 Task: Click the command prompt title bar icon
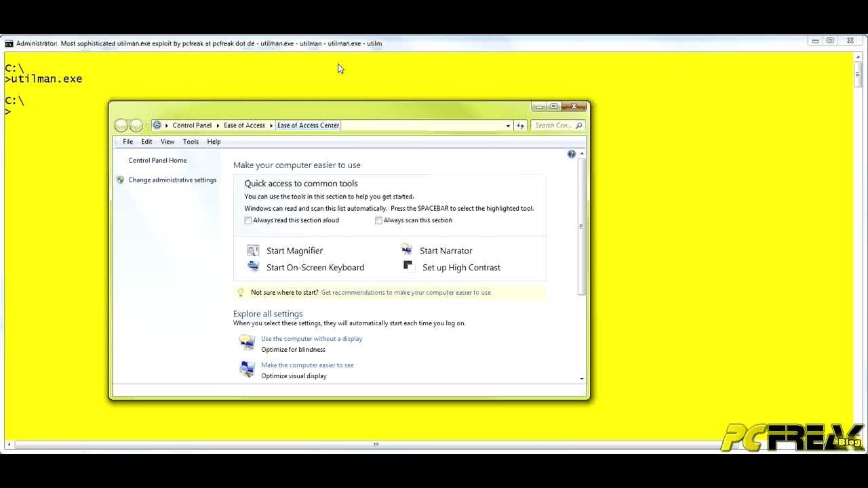[9, 43]
